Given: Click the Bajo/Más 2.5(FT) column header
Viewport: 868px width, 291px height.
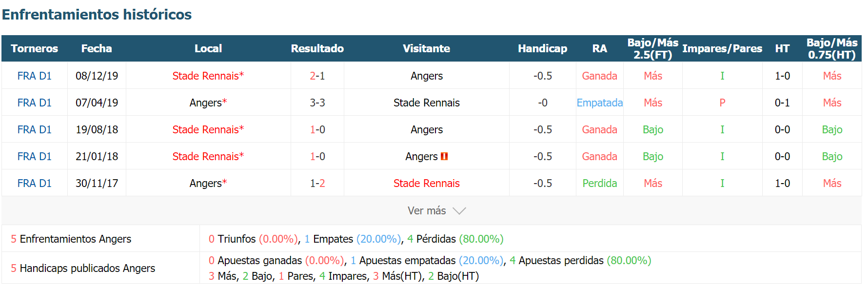Looking at the screenshot, I should point(653,48).
